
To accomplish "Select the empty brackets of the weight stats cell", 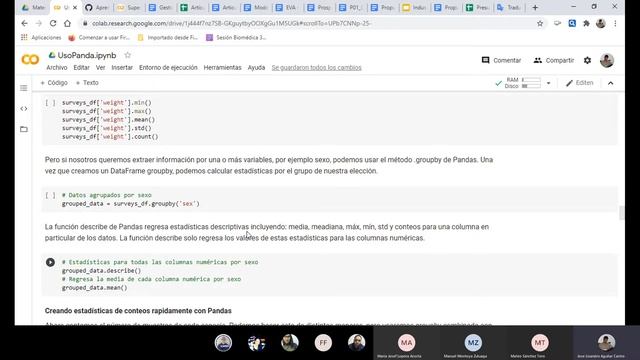I will [51, 102].
